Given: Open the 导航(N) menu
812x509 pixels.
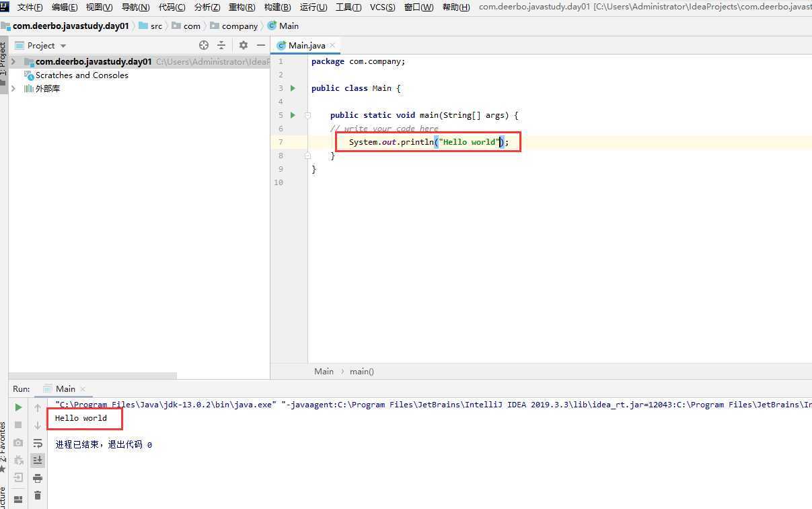Looking at the screenshot, I should [135, 7].
